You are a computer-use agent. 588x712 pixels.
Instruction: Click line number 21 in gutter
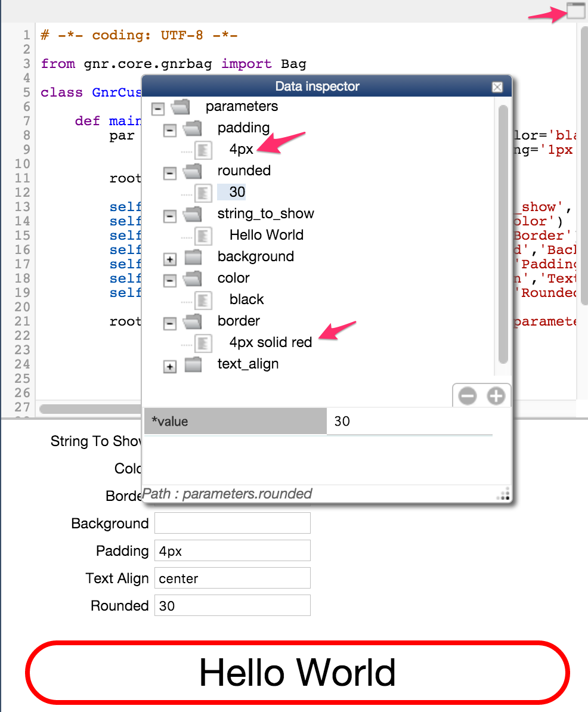click(x=22, y=321)
